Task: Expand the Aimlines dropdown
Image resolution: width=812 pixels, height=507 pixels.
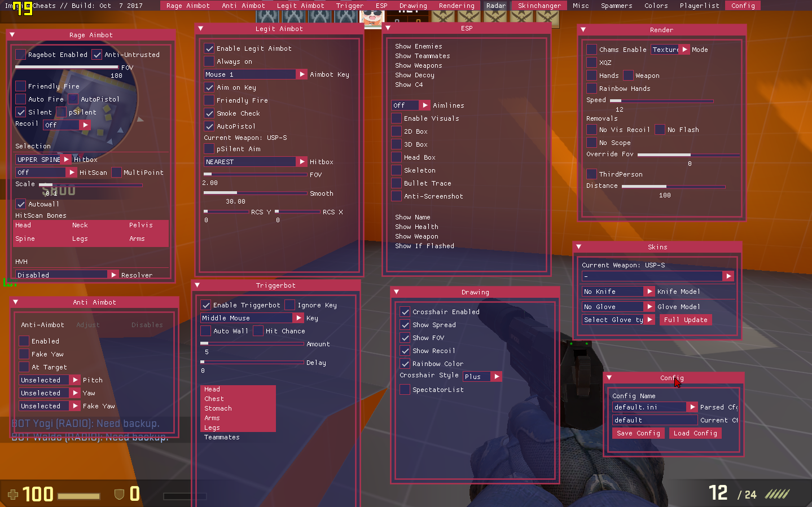Action: click(411, 105)
